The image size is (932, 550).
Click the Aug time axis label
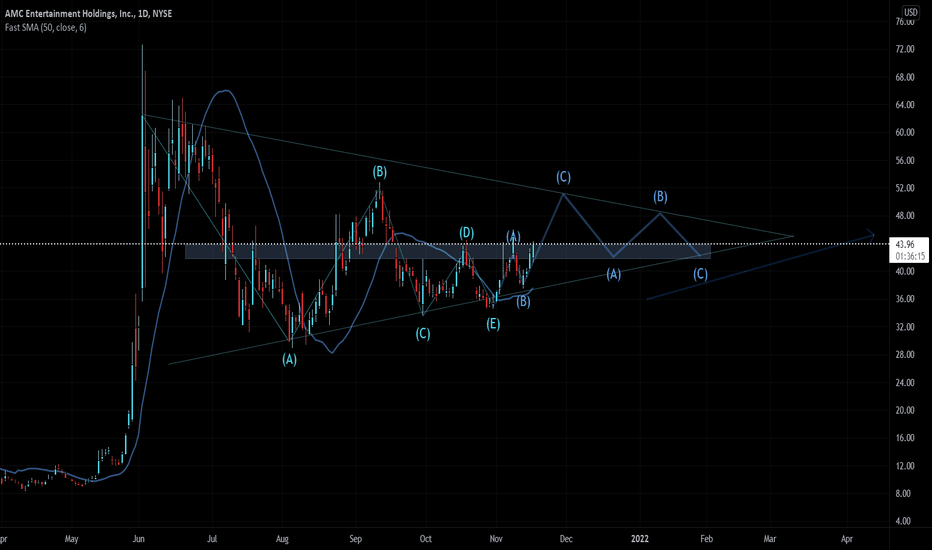[x=282, y=539]
